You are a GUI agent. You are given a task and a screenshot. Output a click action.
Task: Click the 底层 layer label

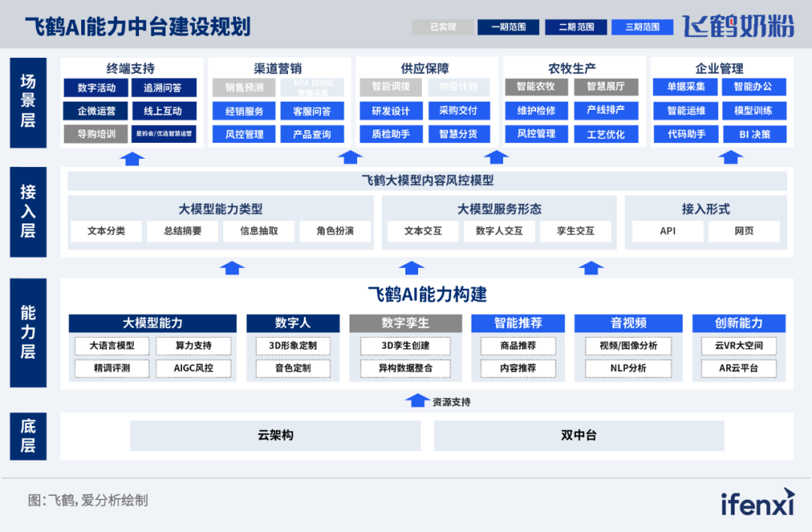click(28, 436)
